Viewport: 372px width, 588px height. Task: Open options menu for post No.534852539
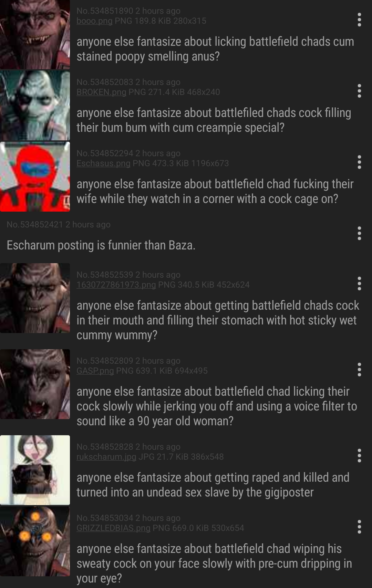click(359, 284)
